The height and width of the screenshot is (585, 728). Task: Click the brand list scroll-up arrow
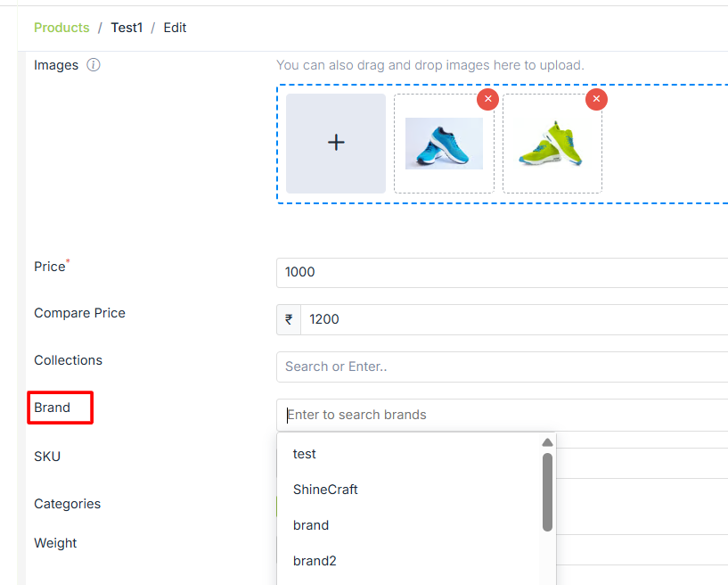pos(547,442)
